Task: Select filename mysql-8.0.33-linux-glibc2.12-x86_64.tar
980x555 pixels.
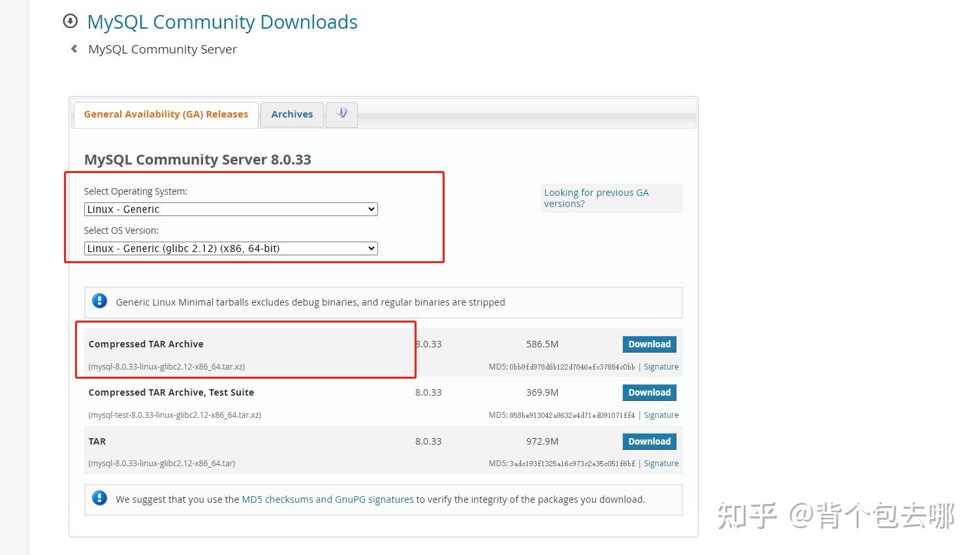Action: [x=162, y=464]
